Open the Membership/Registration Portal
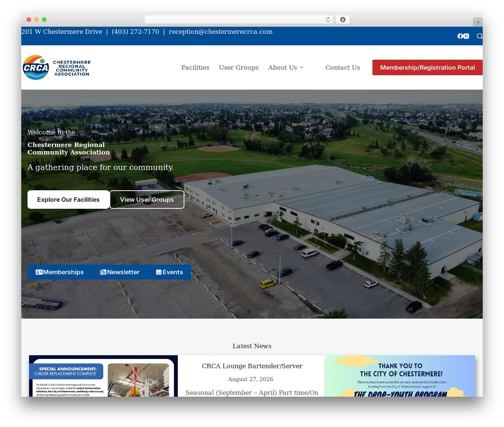This screenshot has height=427, width=504. click(428, 68)
